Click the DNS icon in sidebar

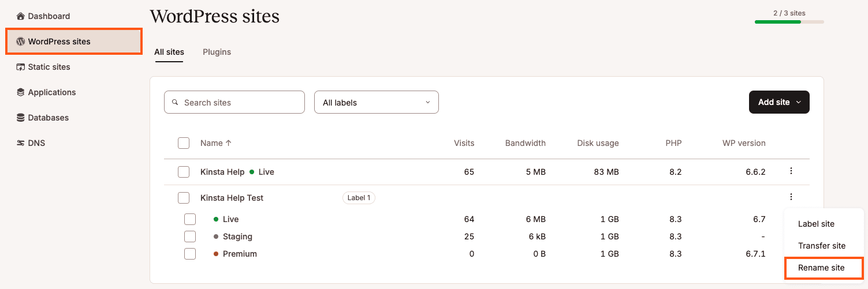point(21,143)
